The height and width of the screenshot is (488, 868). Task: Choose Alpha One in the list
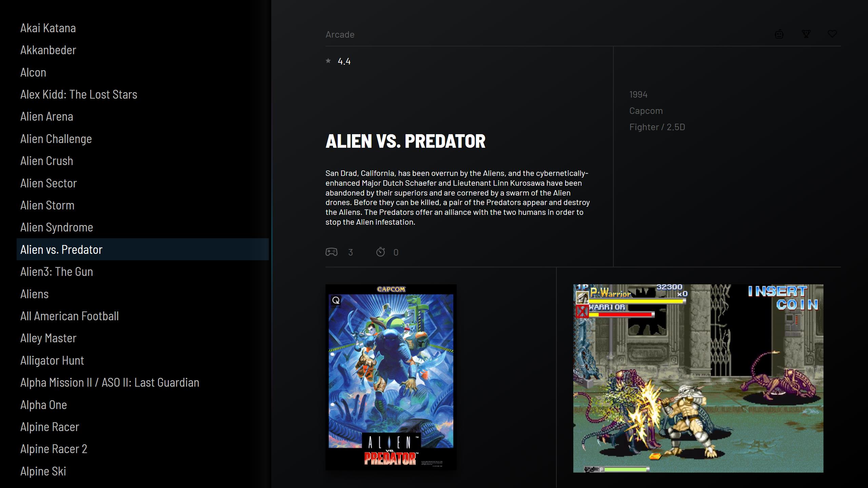tap(142, 405)
